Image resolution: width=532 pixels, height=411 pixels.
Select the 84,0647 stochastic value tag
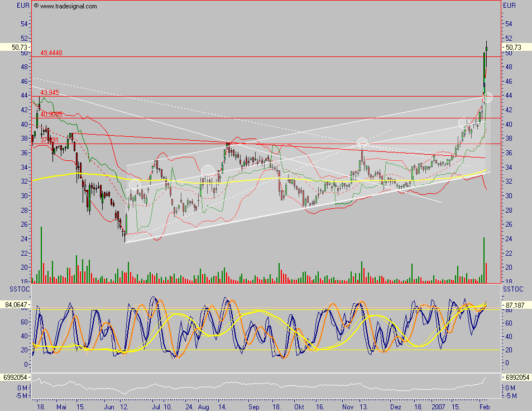click(x=15, y=305)
